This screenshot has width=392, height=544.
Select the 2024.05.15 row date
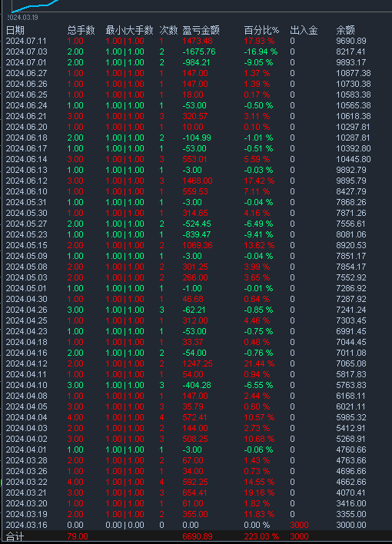click(x=26, y=245)
